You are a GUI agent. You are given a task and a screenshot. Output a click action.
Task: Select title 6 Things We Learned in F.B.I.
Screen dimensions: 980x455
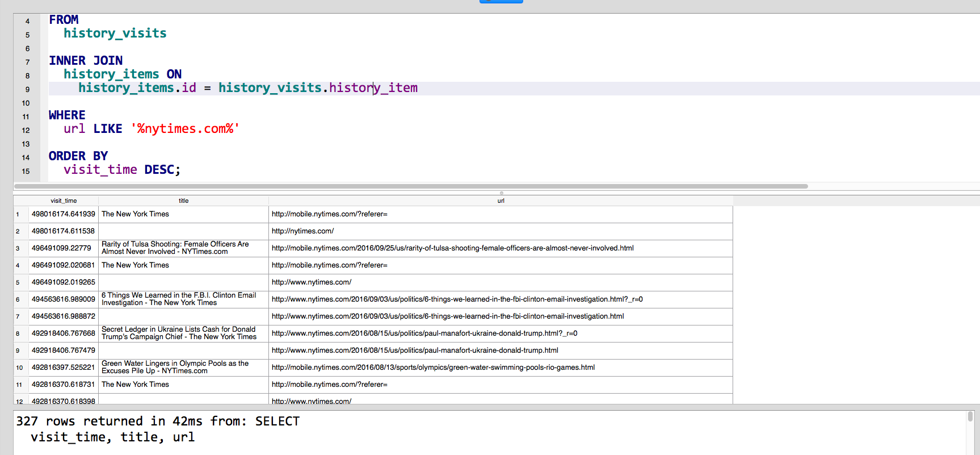pos(183,299)
